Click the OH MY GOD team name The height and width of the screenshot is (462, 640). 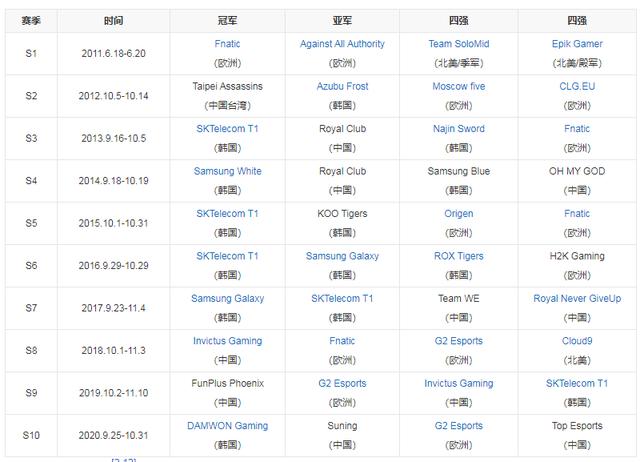577,171
